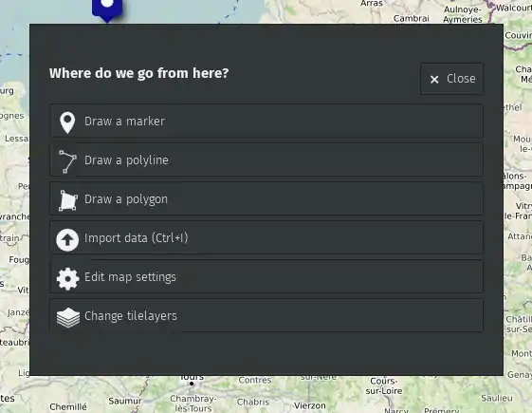Close the dialog via Close button
This screenshot has width=532, height=413.
451,79
